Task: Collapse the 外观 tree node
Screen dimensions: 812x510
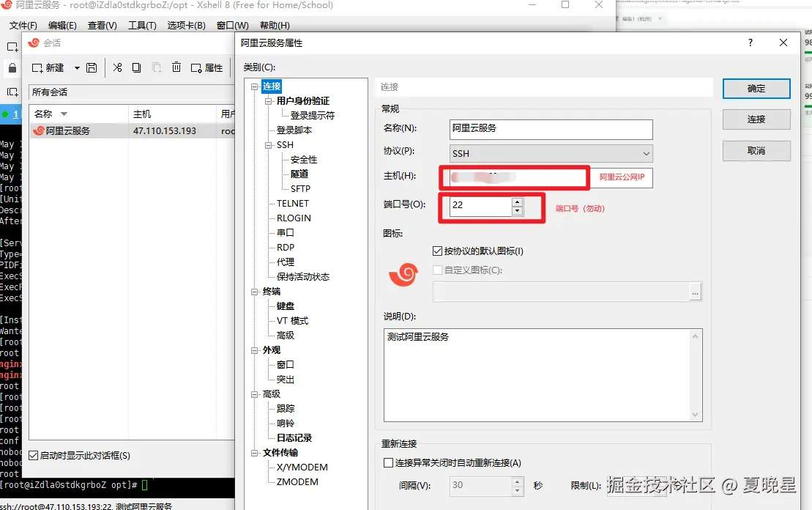Action: [x=254, y=350]
